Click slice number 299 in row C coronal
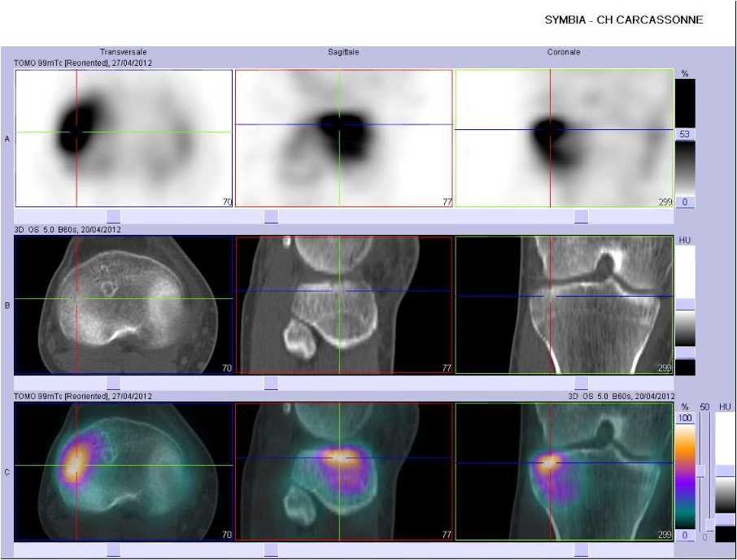737x560 pixels. [665, 535]
